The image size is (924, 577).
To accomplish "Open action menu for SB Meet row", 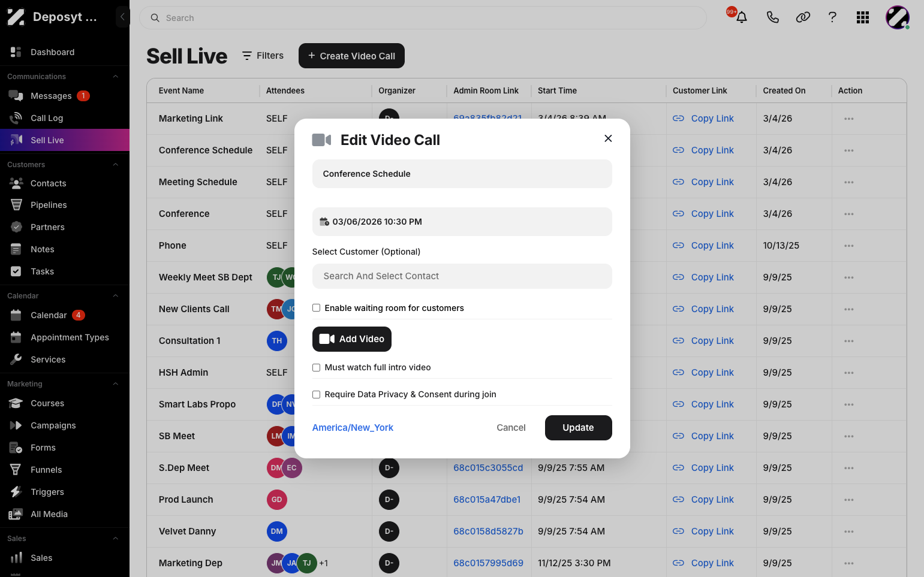I will [x=848, y=436].
